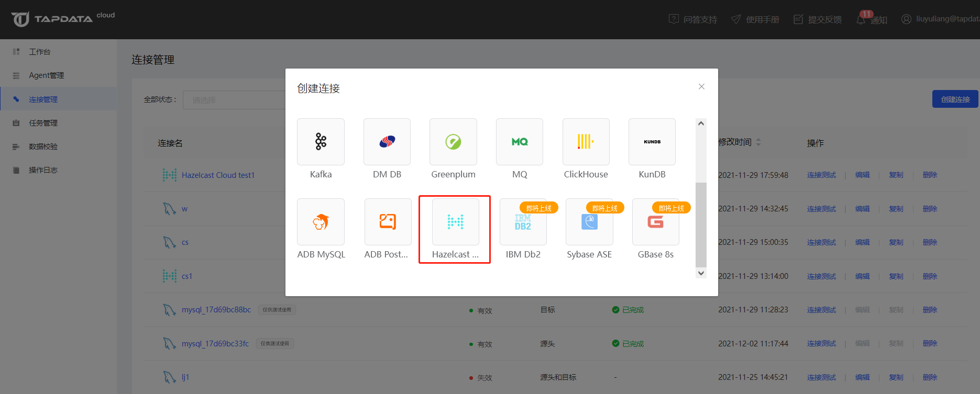Click 删除 for the 11:28:23 row
The width and height of the screenshot is (980, 394).
pos(930,310)
